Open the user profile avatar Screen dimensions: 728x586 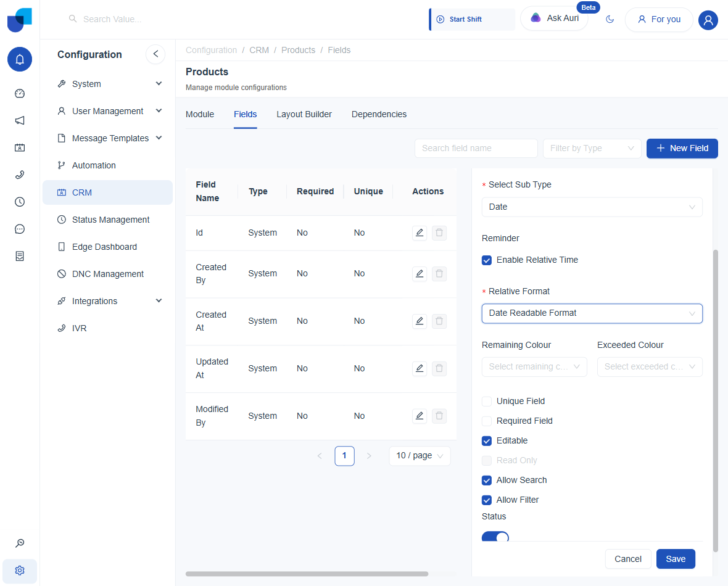[x=708, y=20]
